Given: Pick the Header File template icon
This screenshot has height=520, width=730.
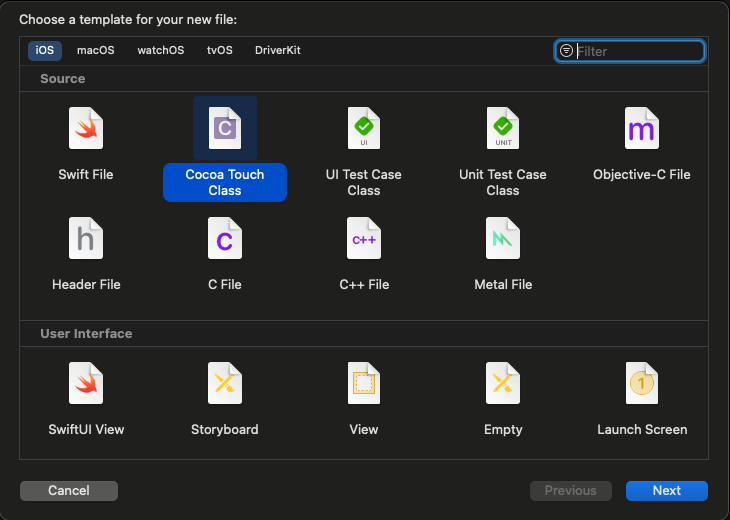Looking at the screenshot, I should click(x=86, y=238).
